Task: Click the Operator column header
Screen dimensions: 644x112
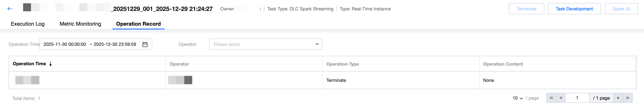Action: point(179,64)
